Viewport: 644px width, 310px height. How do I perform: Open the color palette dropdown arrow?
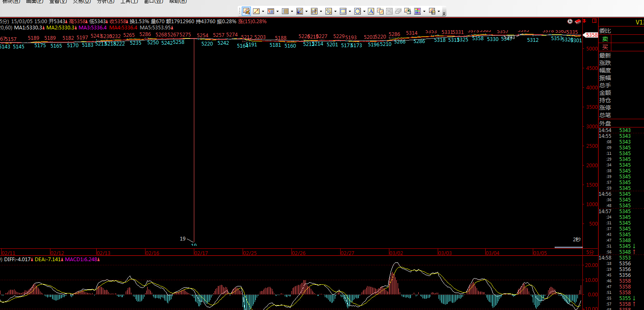pyautogui.click(x=425, y=12)
